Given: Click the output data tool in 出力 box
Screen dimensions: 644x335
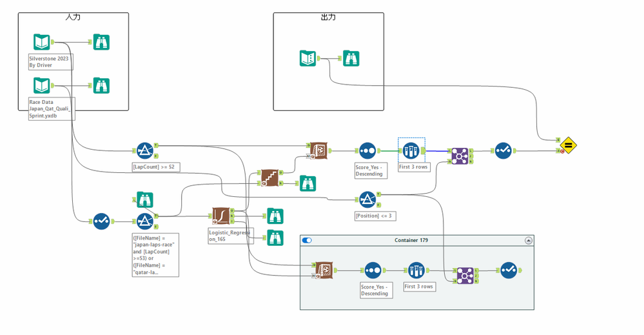Looking at the screenshot, I should [x=307, y=58].
